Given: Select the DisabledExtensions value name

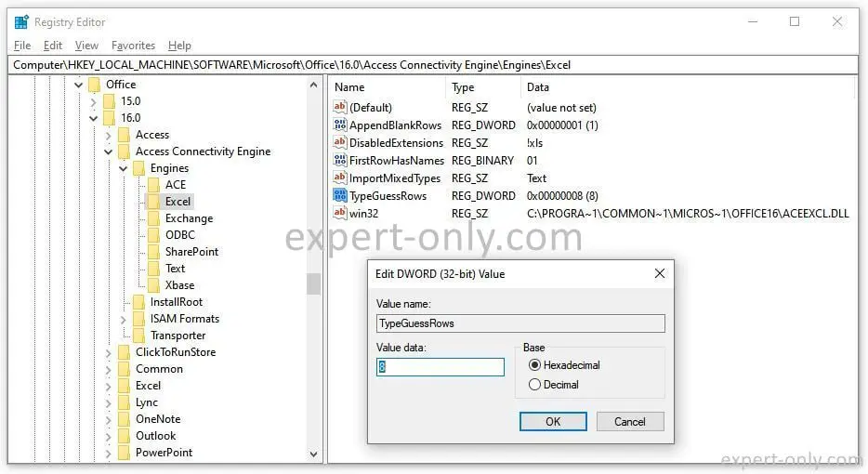Looking at the screenshot, I should coord(396,143).
